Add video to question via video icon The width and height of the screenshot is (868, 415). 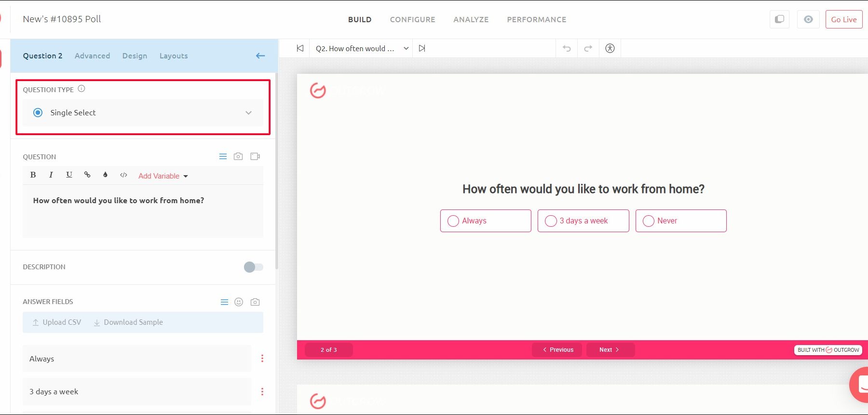point(255,156)
